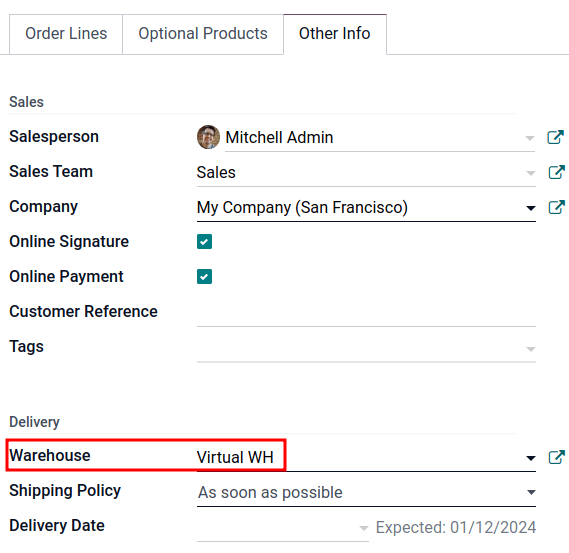Click the Sales section heading

click(x=26, y=102)
